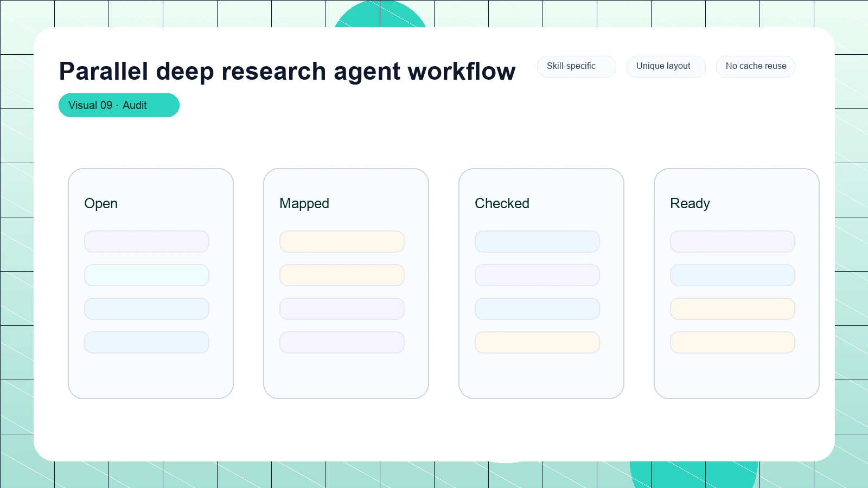The image size is (868, 488).
Task: Click the Skill-specific tag
Action: tap(576, 66)
